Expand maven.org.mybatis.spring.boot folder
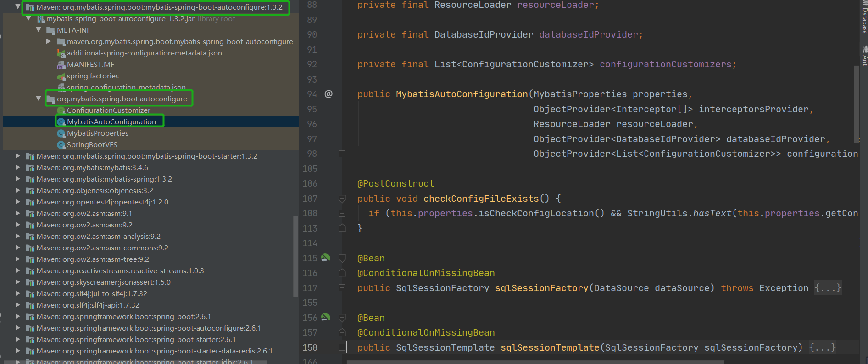 [x=49, y=41]
